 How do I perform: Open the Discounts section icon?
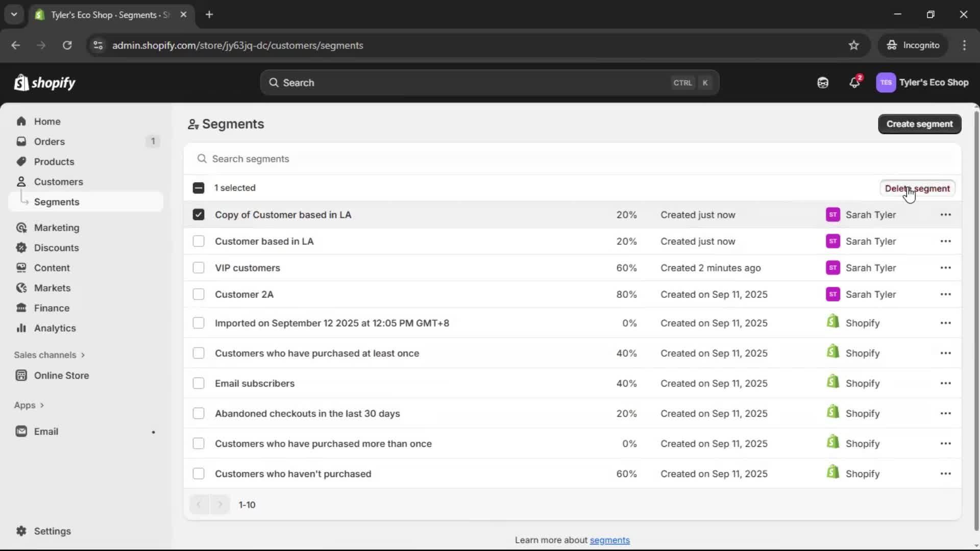click(x=21, y=247)
